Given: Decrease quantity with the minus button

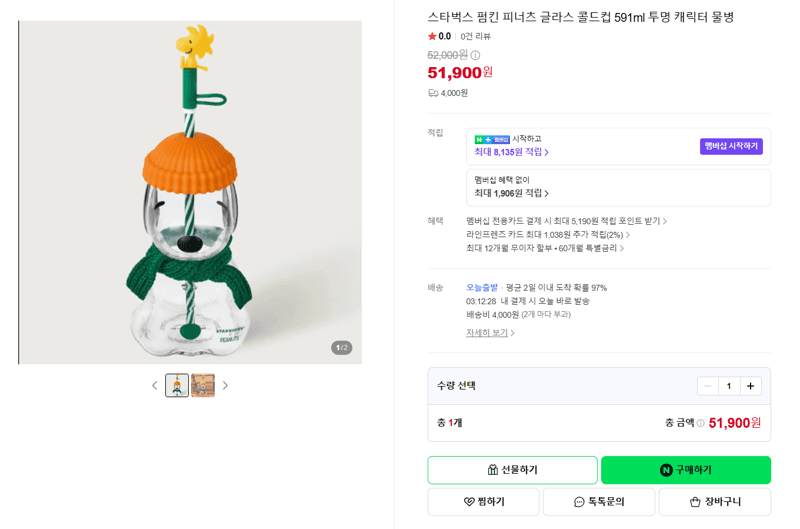Looking at the screenshot, I should click(708, 386).
